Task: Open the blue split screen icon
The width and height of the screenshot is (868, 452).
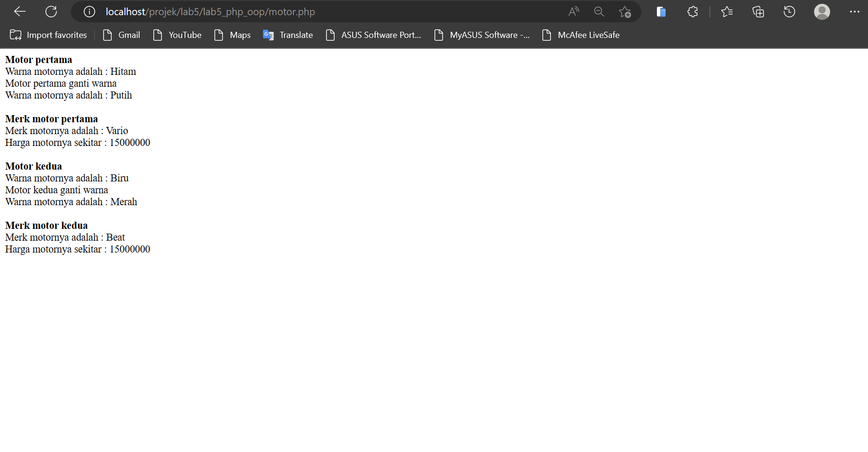Action: pos(661,11)
